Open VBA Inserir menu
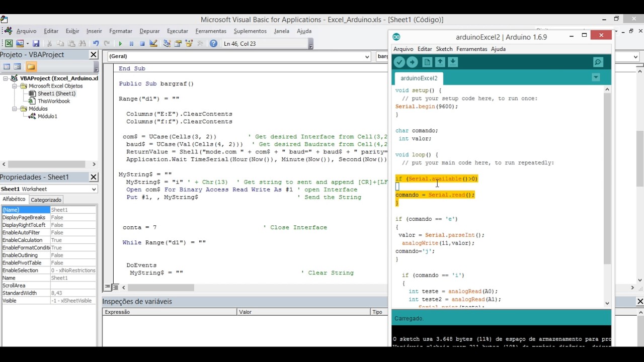This screenshot has height=362, width=644. click(x=94, y=31)
